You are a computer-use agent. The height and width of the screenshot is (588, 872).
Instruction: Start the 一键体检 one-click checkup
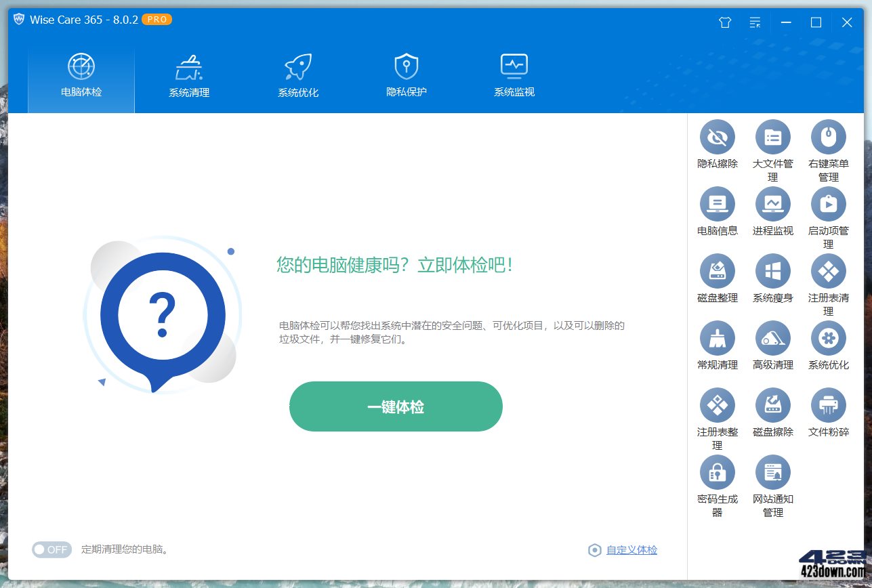point(396,406)
